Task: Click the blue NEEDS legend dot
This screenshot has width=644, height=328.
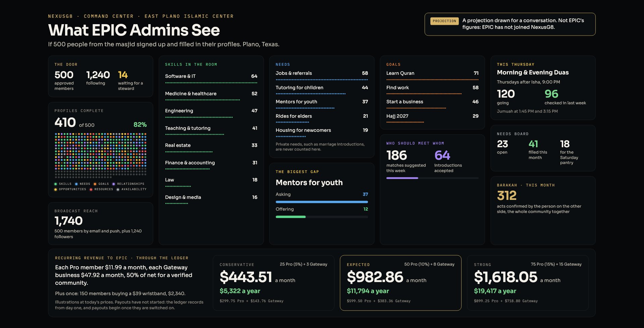Action: coord(76,184)
